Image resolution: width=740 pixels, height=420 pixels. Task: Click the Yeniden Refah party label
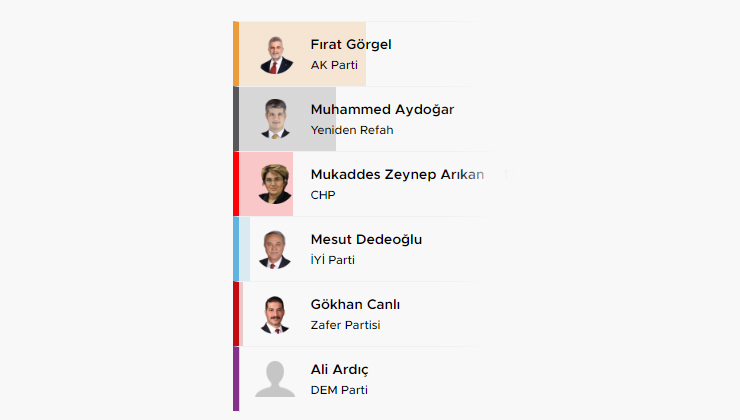click(352, 130)
